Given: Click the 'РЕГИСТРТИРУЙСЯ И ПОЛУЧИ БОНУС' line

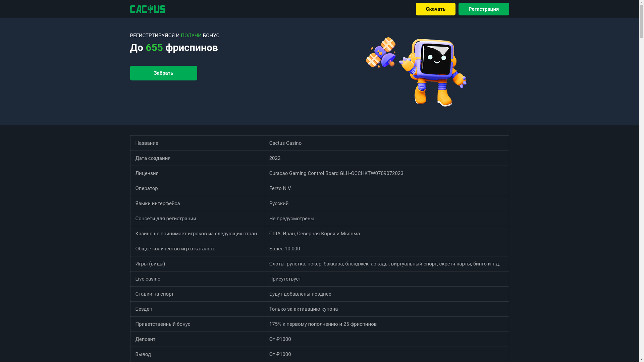Looking at the screenshot, I should tap(175, 36).
